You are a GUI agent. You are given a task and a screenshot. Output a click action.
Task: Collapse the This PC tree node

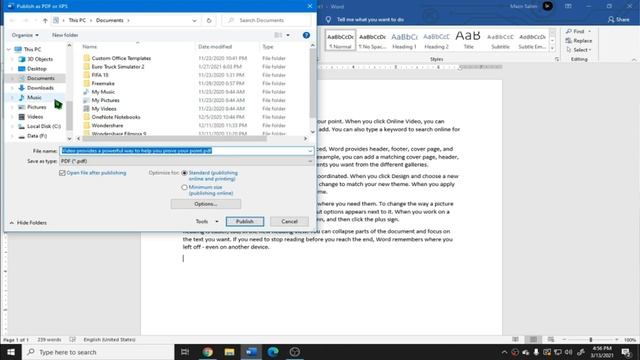click(x=9, y=49)
